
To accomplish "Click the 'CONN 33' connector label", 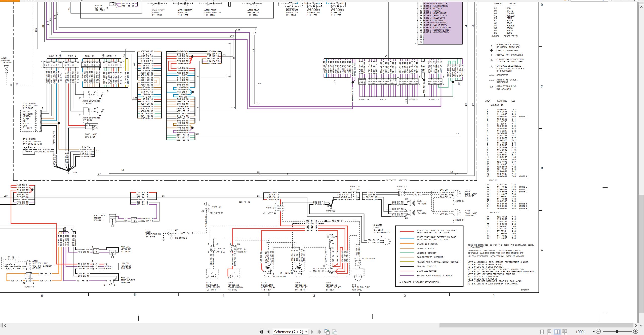I will point(402,187).
